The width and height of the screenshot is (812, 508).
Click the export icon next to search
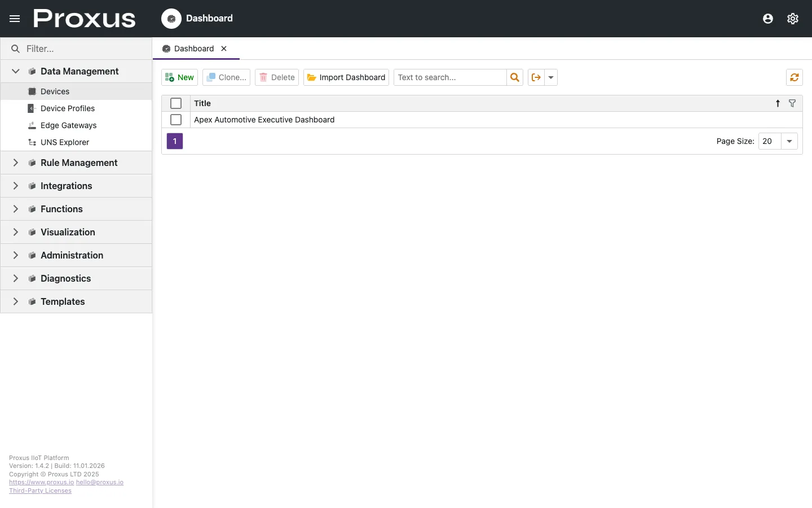coord(535,77)
